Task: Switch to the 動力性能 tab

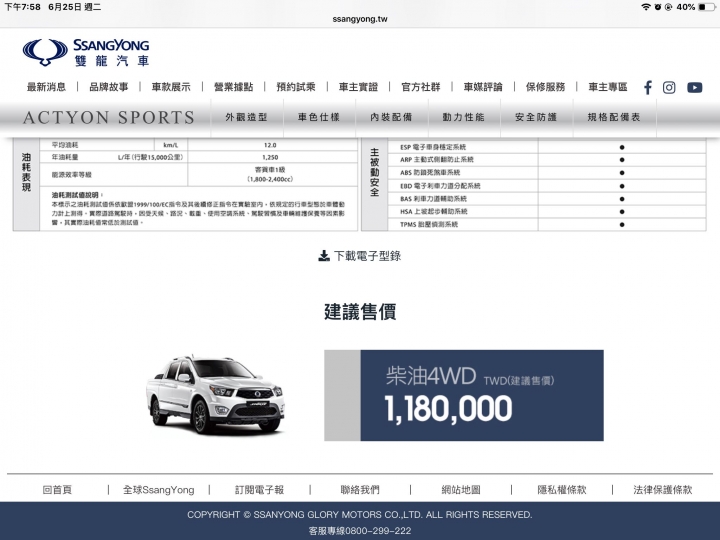Action: tap(464, 118)
